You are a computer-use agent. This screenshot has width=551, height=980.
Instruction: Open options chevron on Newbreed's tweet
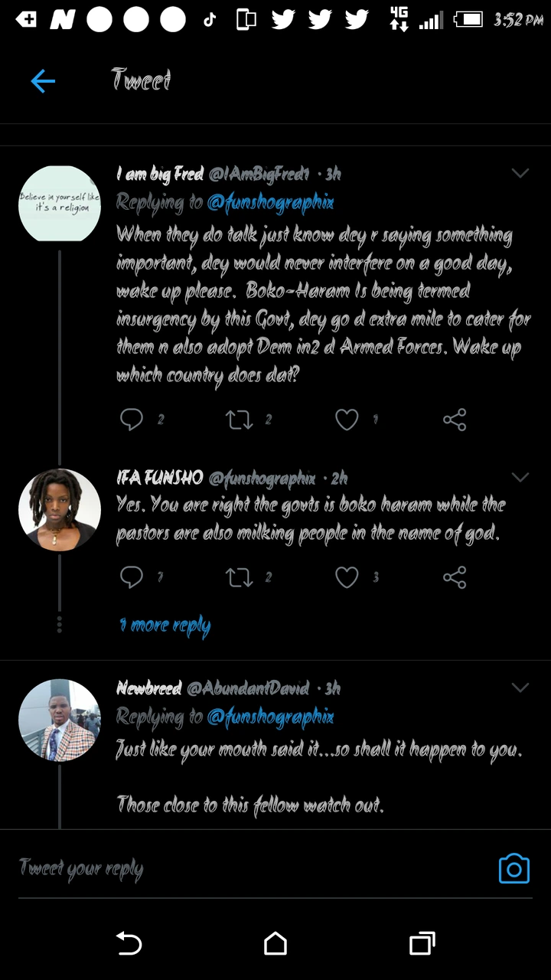[520, 688]
